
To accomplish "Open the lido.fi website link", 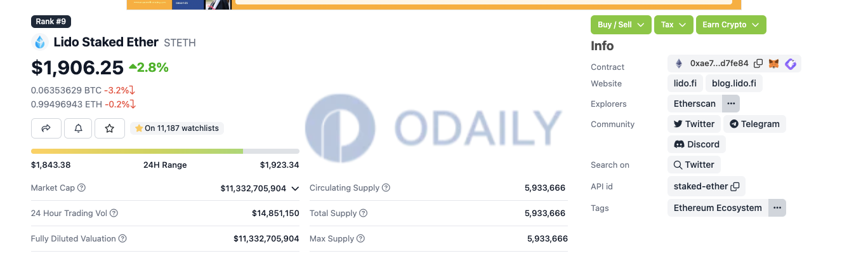I will point(685,83).
